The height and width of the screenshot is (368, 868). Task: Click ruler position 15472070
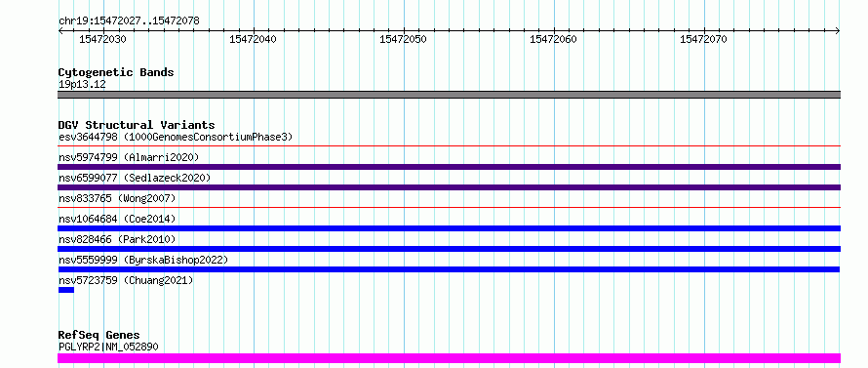(703, 39)
